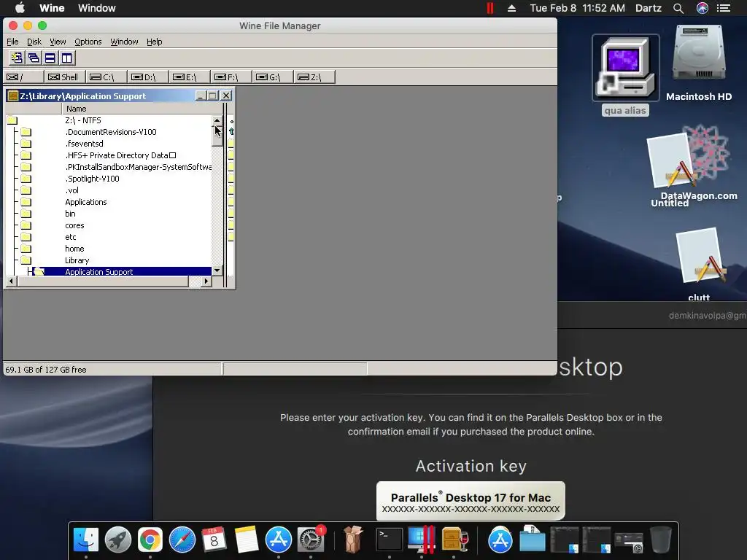
Task: Click the Apple menu logo
Action: 20,7
